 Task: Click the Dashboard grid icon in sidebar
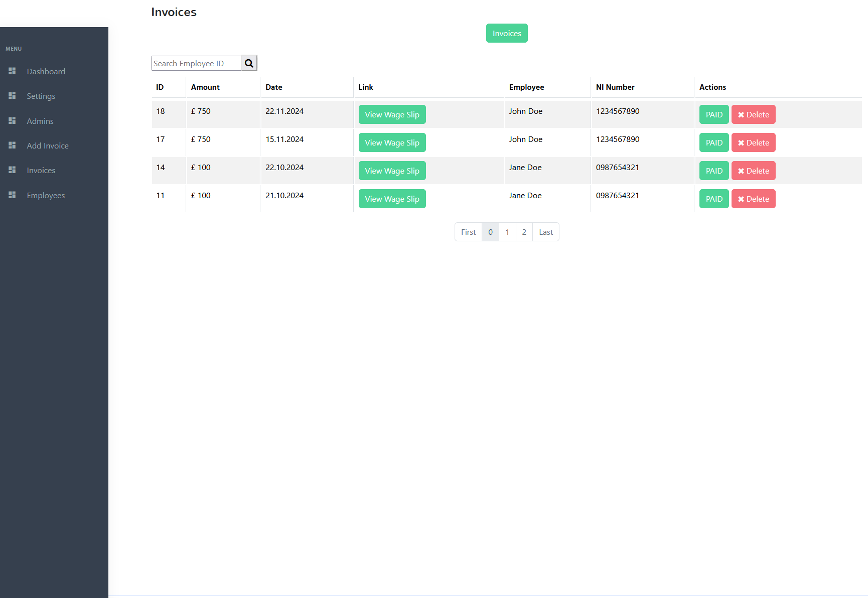pos(12,71)
